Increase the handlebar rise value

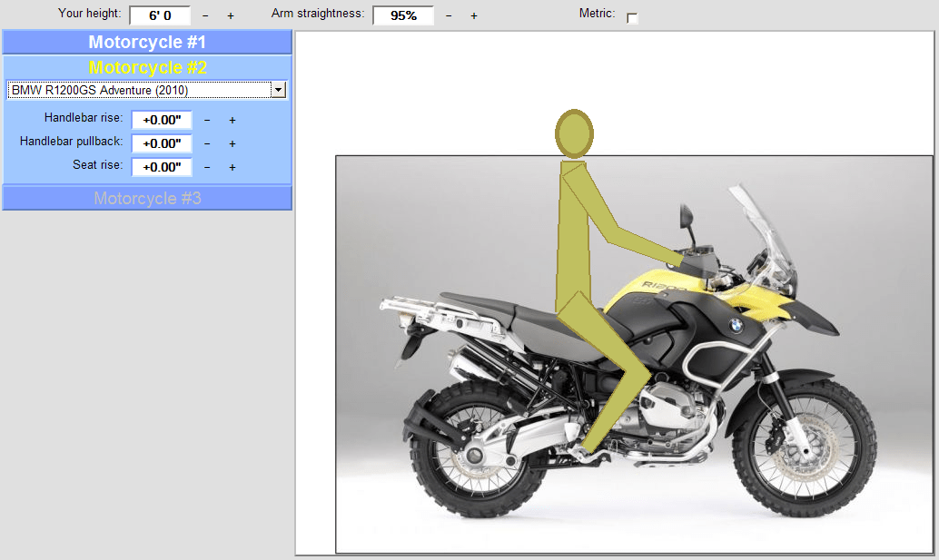(232, 120)
